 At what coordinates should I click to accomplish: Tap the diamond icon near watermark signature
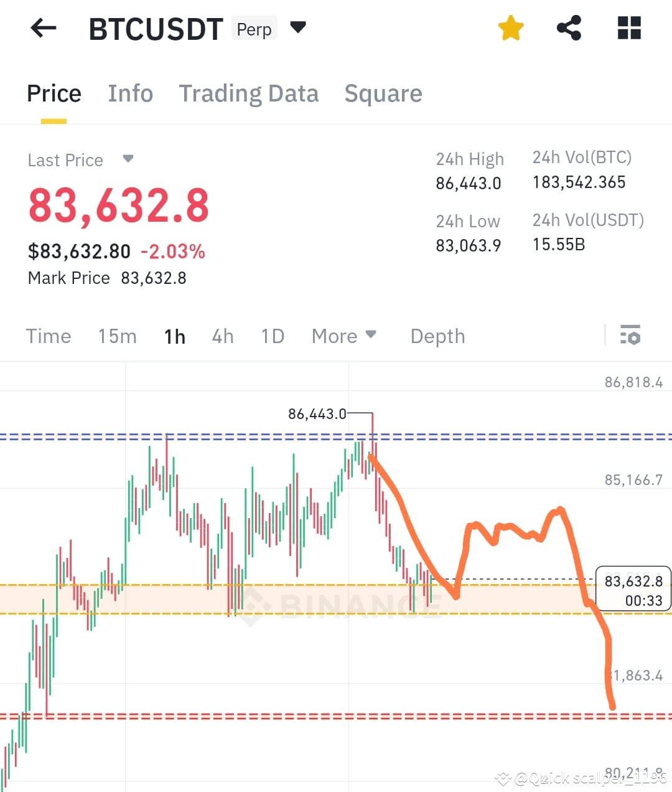(x=503, y=778)
